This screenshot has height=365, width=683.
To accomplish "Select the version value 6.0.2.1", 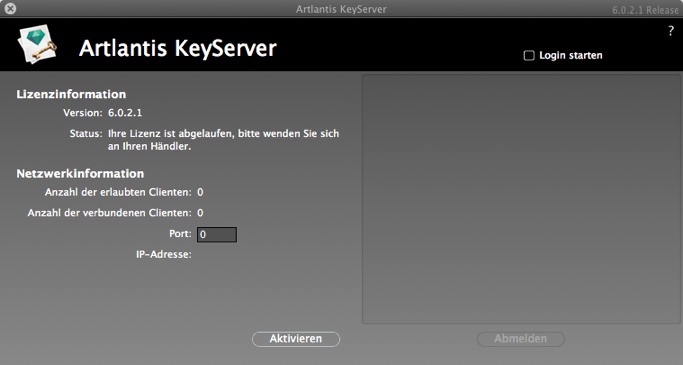I will pyautogui.click(x=125, y=113).
